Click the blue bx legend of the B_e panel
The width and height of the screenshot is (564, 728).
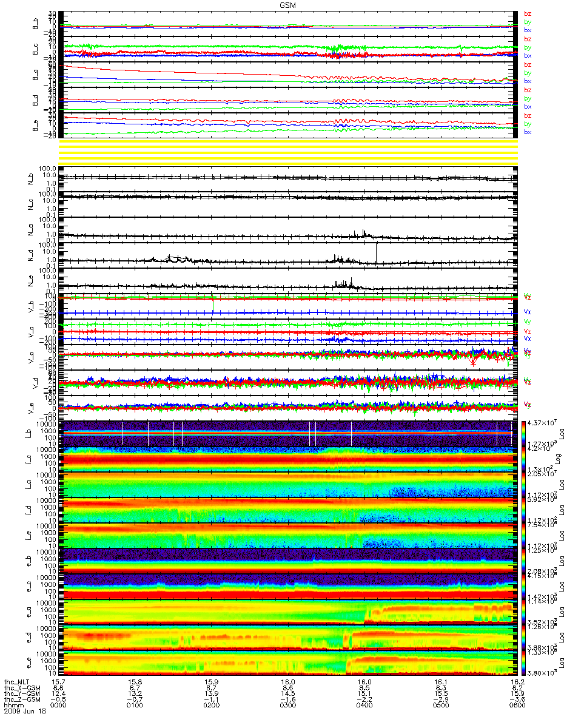pyautogui.click(x=528, y=132)
